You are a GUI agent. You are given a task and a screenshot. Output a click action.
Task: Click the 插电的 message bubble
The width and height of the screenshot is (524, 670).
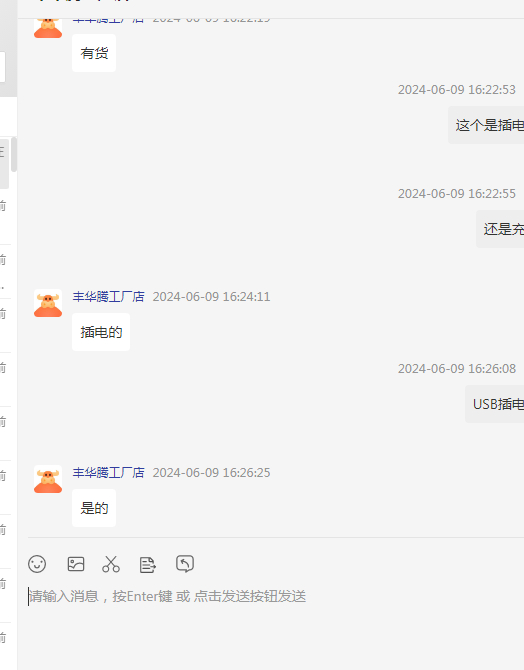101,332
